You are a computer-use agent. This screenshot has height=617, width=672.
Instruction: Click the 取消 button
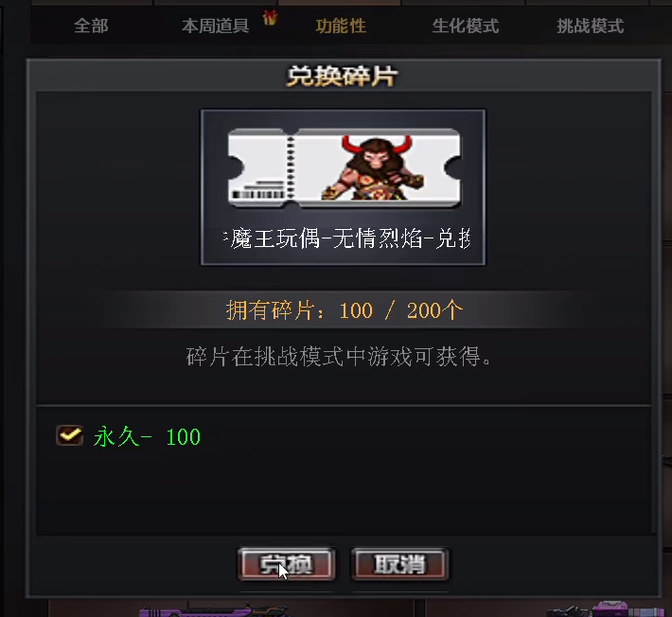click(x=399, y=564)
